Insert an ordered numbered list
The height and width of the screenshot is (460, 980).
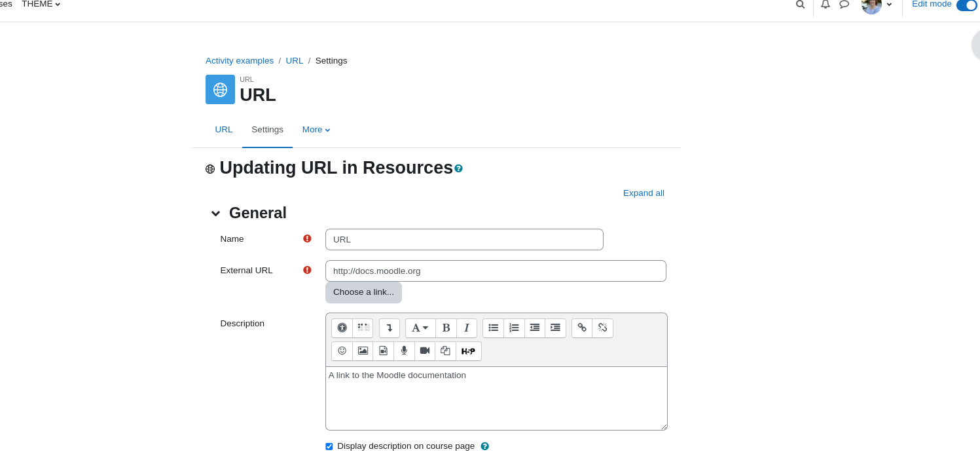(x=514, y=328)
